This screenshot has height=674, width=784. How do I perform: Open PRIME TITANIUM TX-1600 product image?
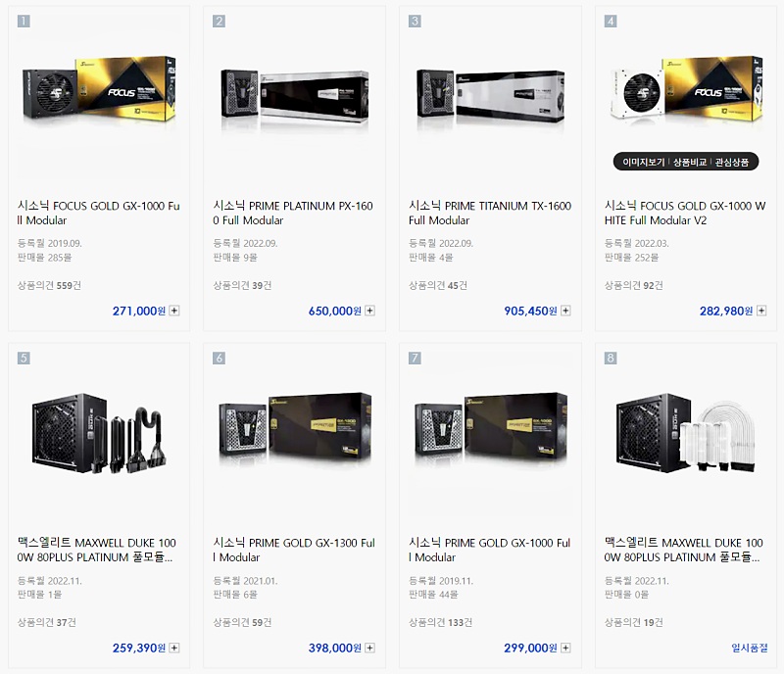[x=491, y=96]
